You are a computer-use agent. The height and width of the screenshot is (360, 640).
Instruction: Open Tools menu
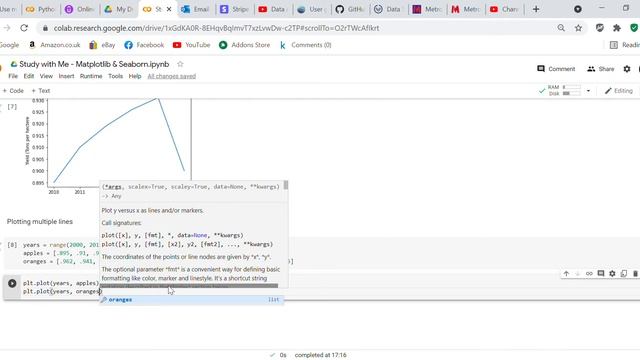tap(116, 76)
